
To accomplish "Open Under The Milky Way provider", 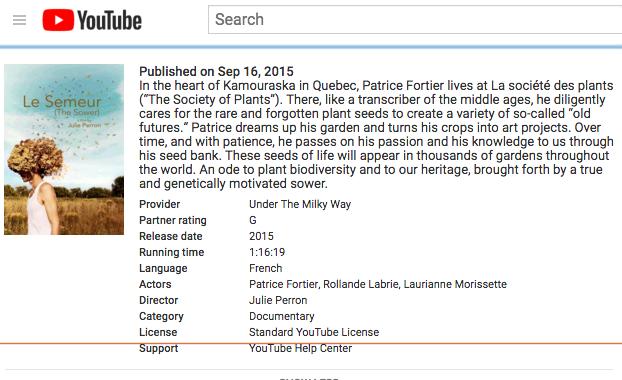I will point(300,204).
